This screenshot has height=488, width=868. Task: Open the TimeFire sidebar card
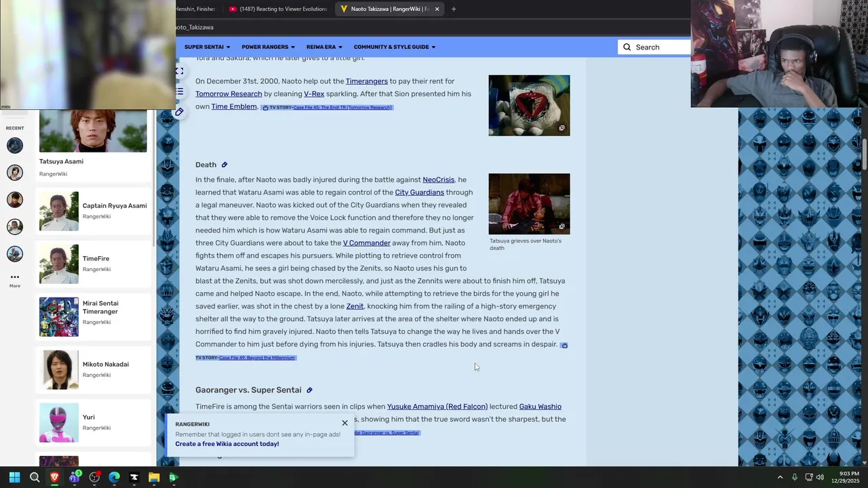pyautogui.click(x=93, y=264)
